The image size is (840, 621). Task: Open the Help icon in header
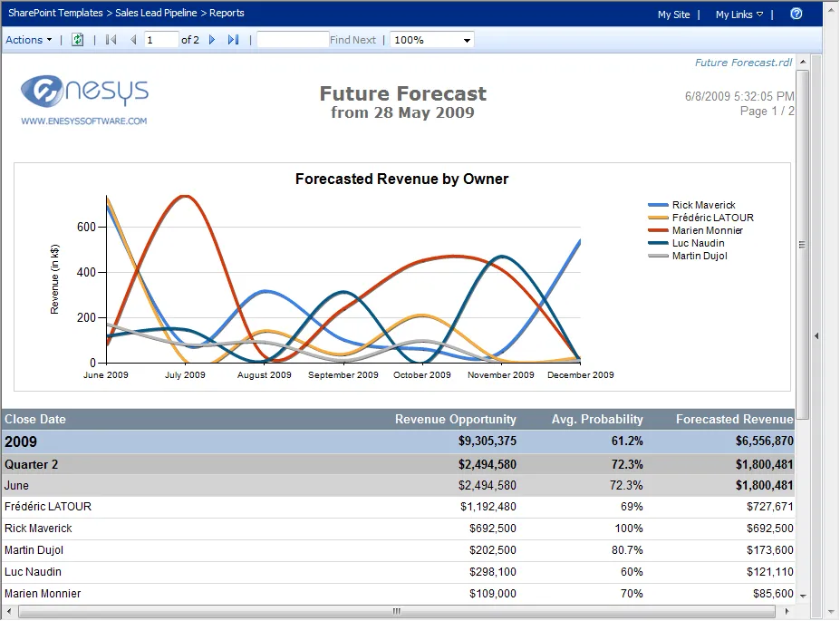pos(796,14)
